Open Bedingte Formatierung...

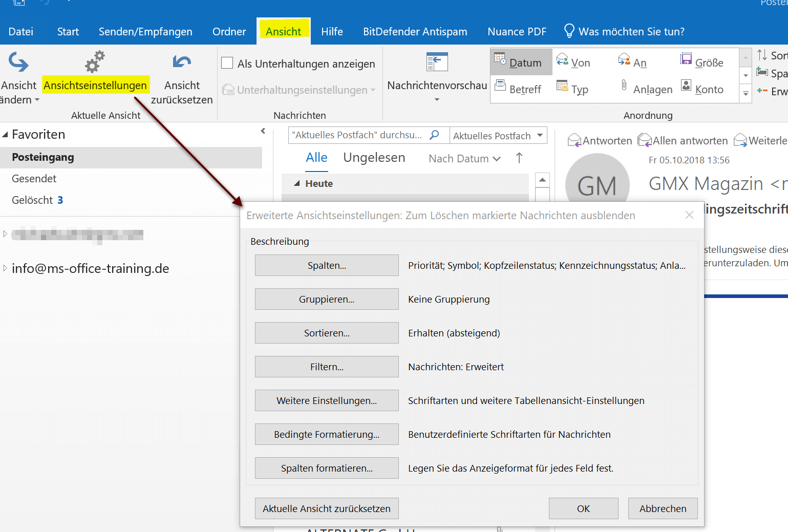pyautogui.click(x=327, y=434)
